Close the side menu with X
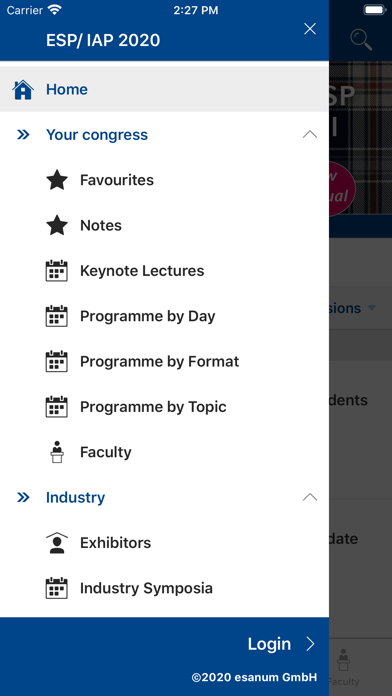Screen dimensions: 392x696 click(x=310, y=29)
